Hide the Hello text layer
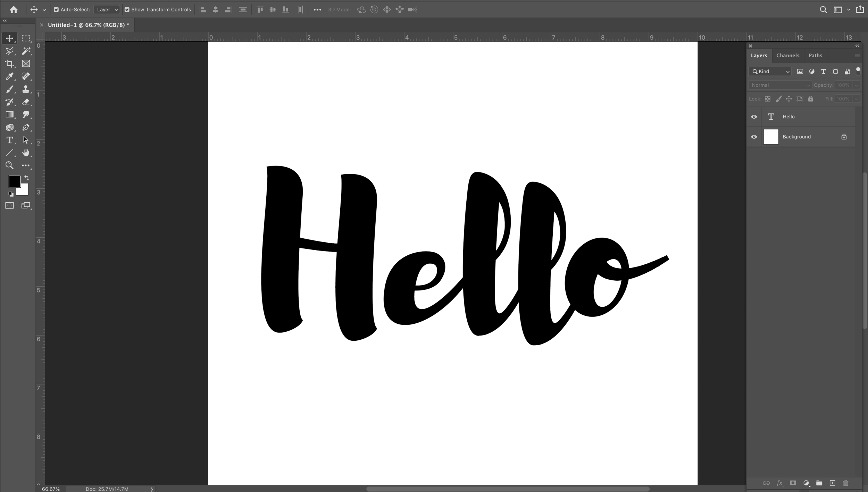Screen dimensions: 868x492 click(x=754, y=117)
